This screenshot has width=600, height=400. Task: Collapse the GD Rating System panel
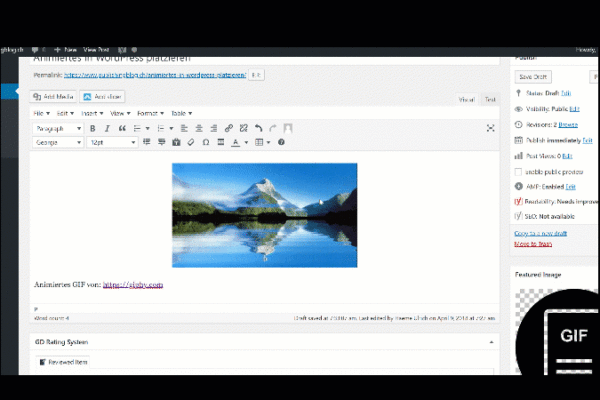pyautogui.click(x=491, y=342)
